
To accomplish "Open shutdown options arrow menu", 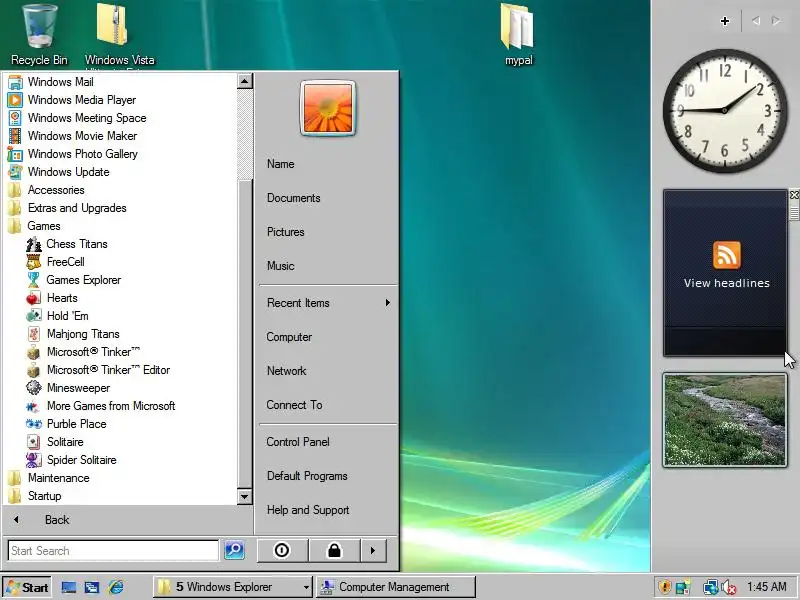I will pyautogui.click(x=373, y=551).
